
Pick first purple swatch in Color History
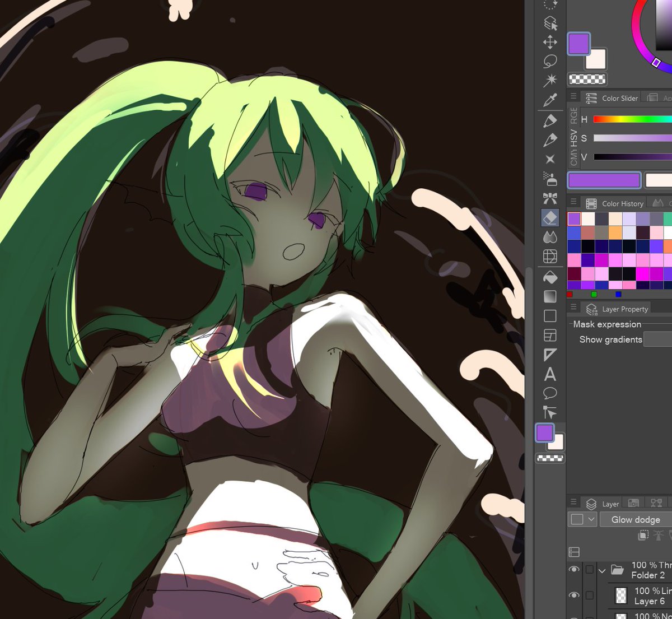tap(575, 218)
